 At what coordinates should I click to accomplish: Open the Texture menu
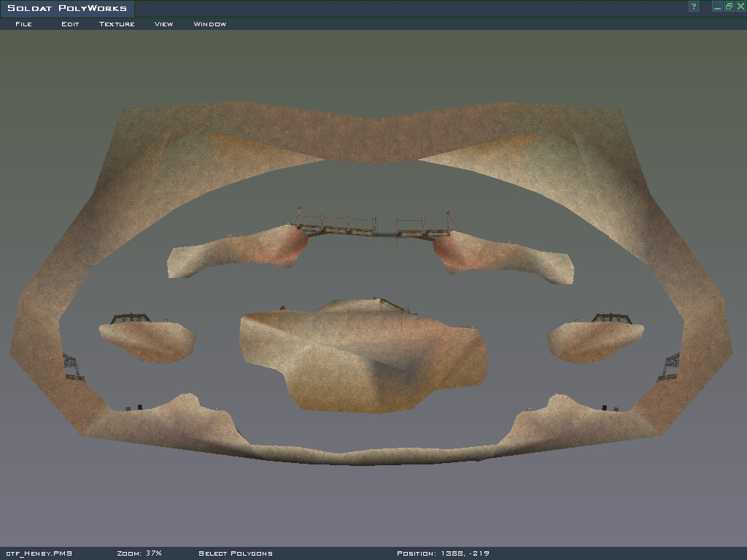tap(117, 24)
